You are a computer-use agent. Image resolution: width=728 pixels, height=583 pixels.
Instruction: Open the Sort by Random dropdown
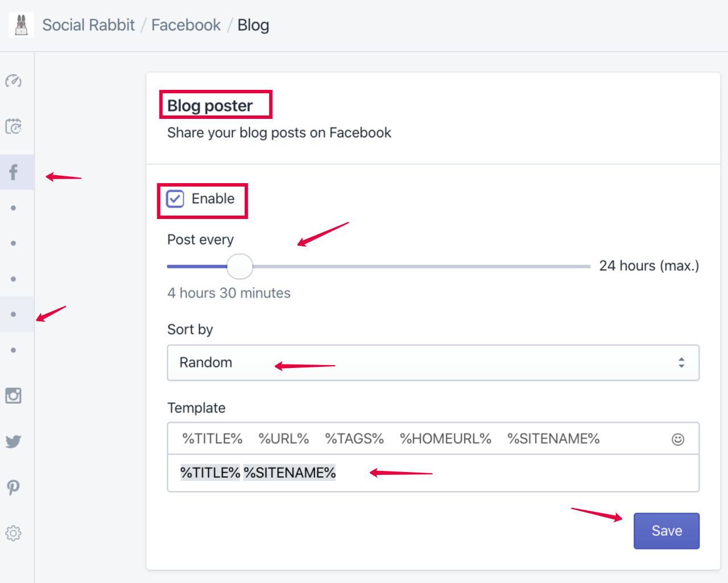coord(433,362)
